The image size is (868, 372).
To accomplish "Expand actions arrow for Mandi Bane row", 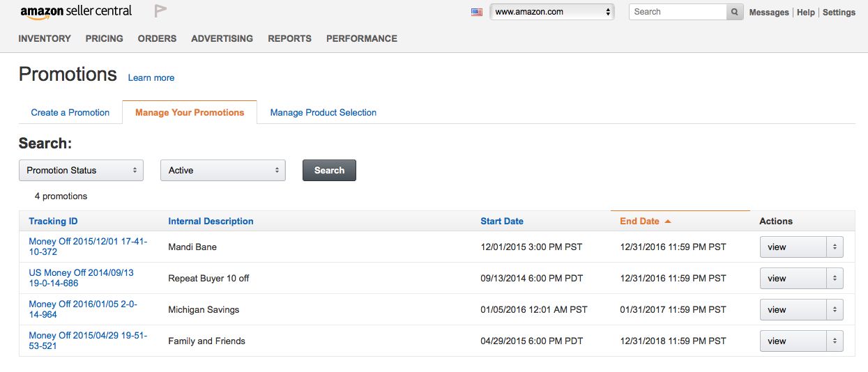I will pos(835,247).
